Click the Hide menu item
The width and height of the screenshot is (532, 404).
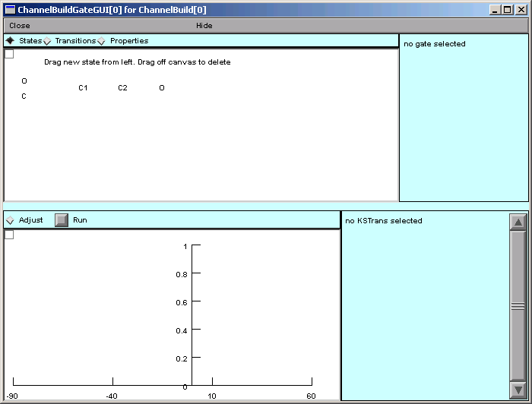pyautogui.click(x=204, y=26)
